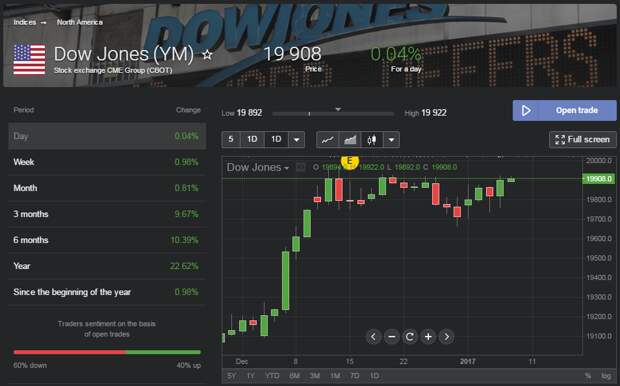Select the 3M range tab
The height and width of the screenshot is (386, 620).
point(315,375)
